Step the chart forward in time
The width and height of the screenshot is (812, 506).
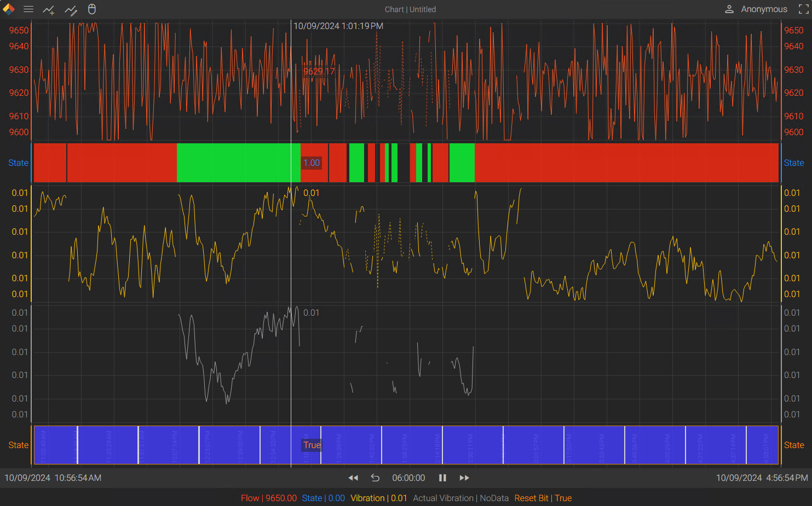[464, 478]
